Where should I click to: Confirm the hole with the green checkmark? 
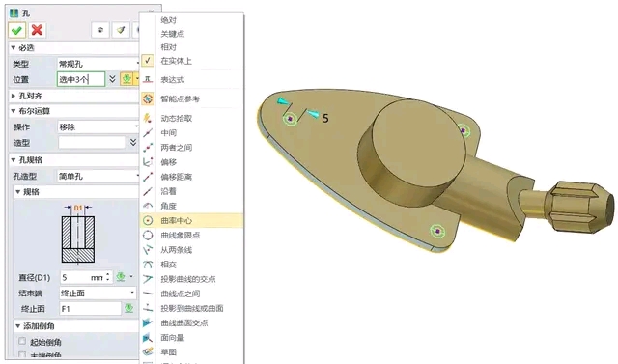click(x=17, y=30)
